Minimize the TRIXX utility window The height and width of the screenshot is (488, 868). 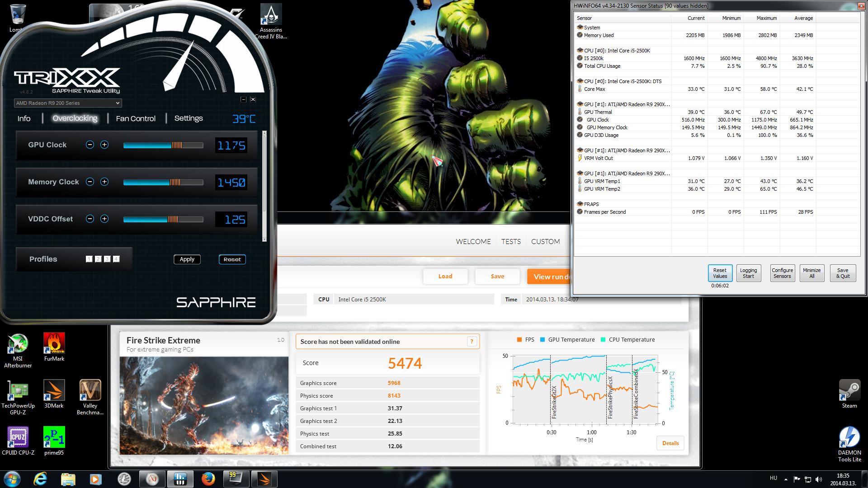pyautogui.click(x=243, y=99)
